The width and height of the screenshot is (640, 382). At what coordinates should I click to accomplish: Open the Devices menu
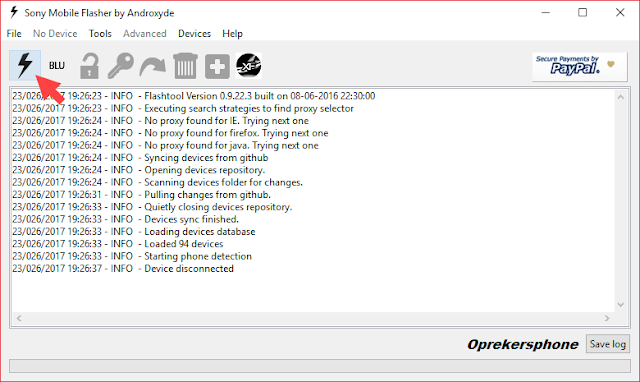194,33
